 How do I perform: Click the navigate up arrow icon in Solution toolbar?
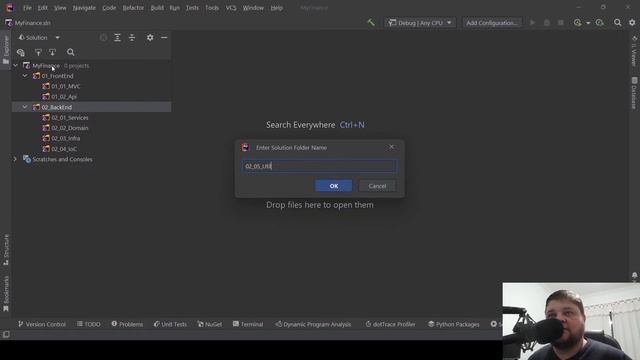[x=38, y=52]
